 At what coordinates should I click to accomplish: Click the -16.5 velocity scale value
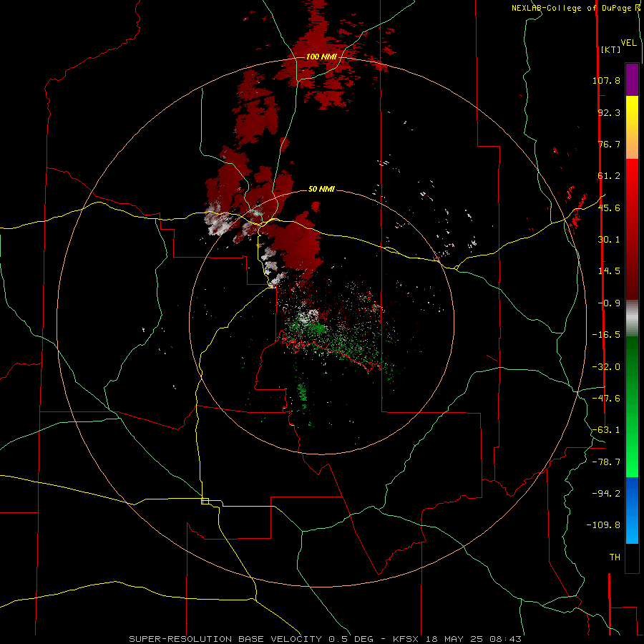tap(606, 335)
